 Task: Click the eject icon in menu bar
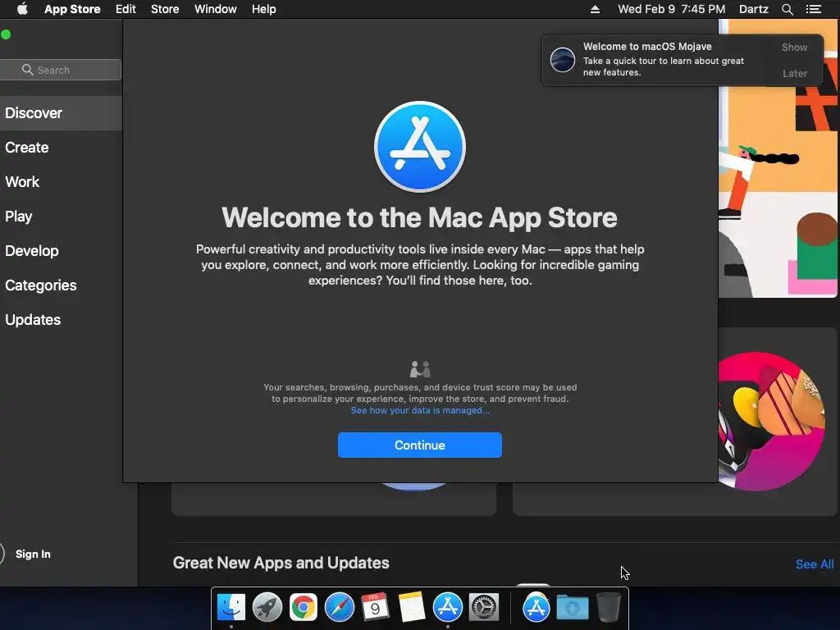pos(596,9)
